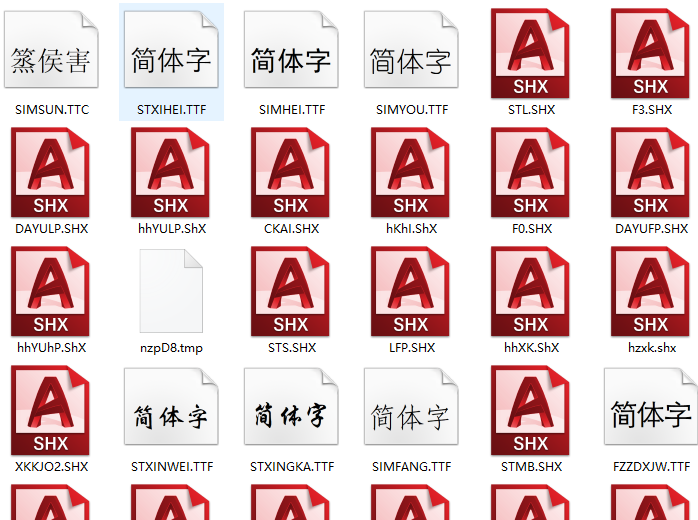Click the blank nzpD8.tmp file icon
The image size is (698, 520).
tap(171, 291)
